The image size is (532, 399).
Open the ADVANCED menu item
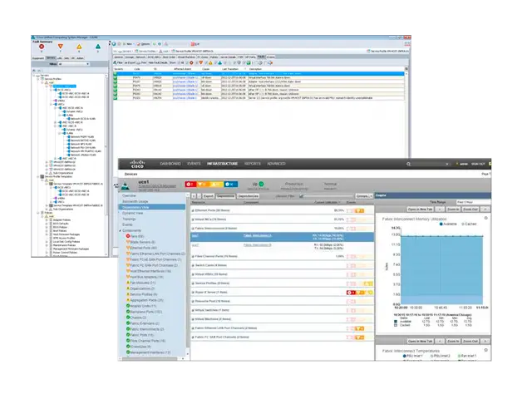click(278, 165)
